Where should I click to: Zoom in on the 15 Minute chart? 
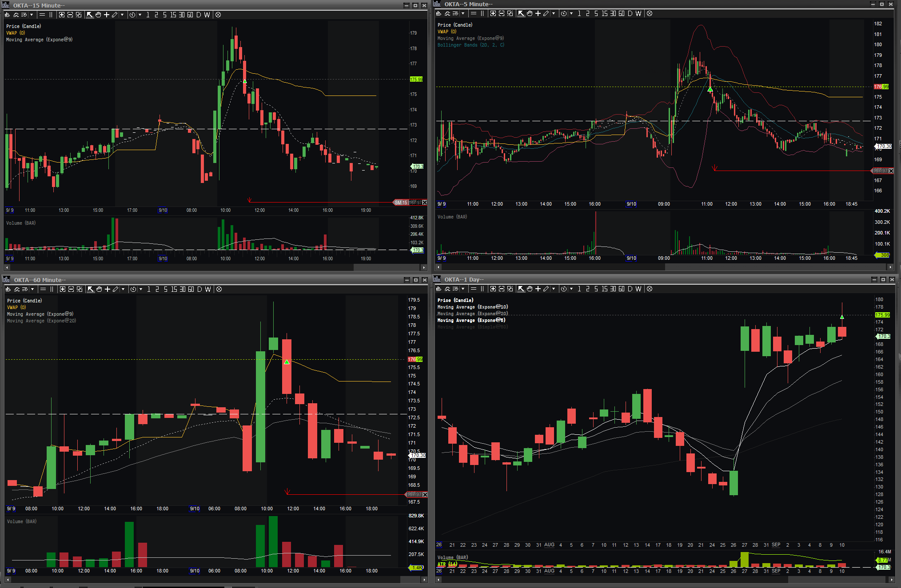point(61,15)
